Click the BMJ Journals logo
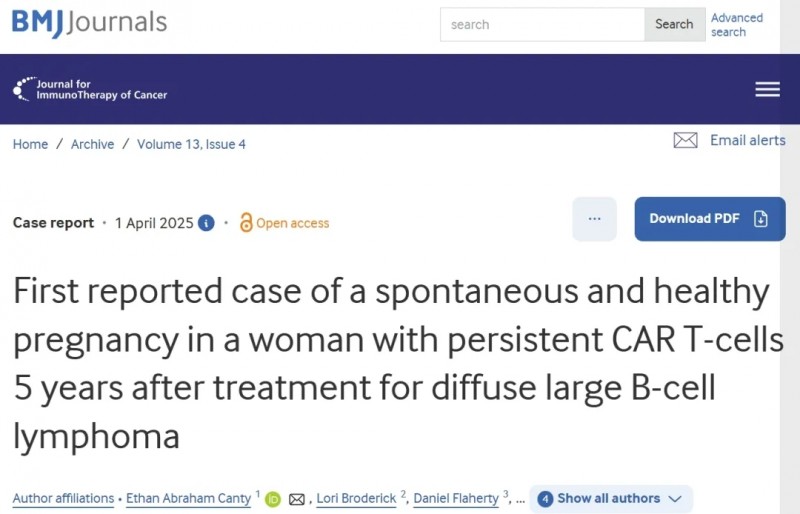Screen dimensions: 800x514 [x=89, y=22]
